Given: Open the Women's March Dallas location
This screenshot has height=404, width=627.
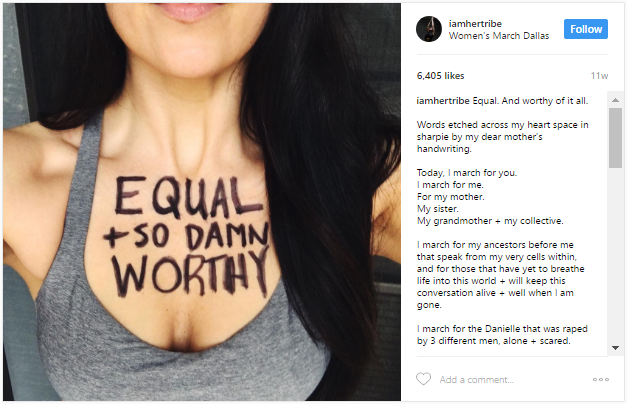Looking at the screenshot, I should (499, 36).
